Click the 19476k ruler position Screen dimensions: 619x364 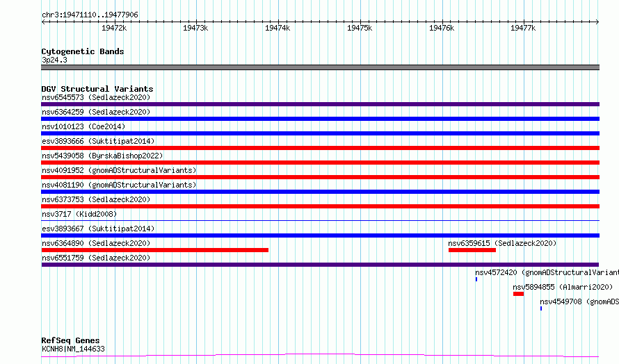pyautogui.click(x=442, y=28)
